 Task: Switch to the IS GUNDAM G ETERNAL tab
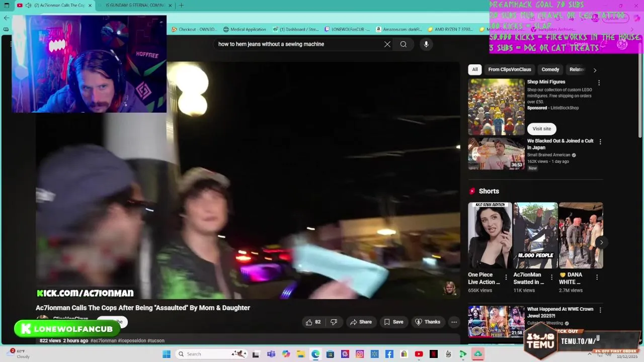coord(135,6)
